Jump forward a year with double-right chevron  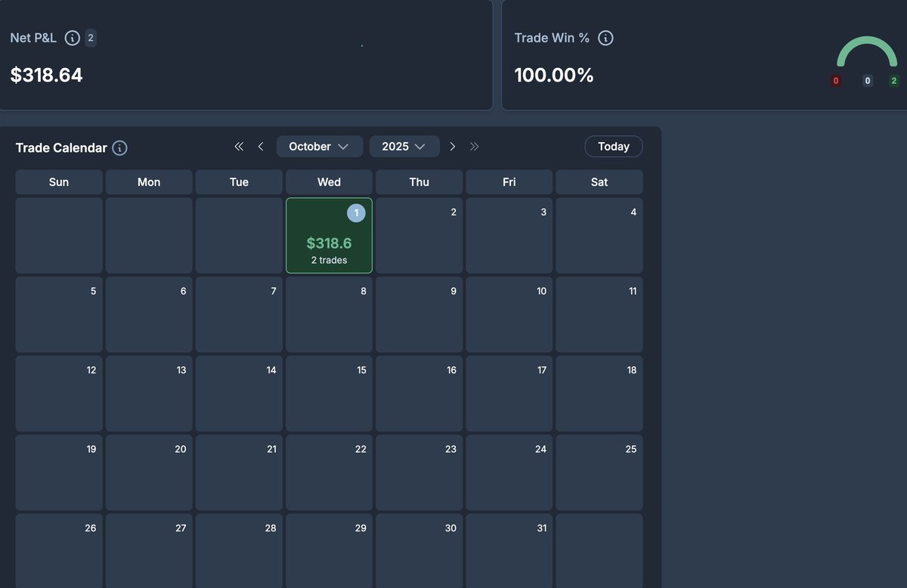pos(475,147)
